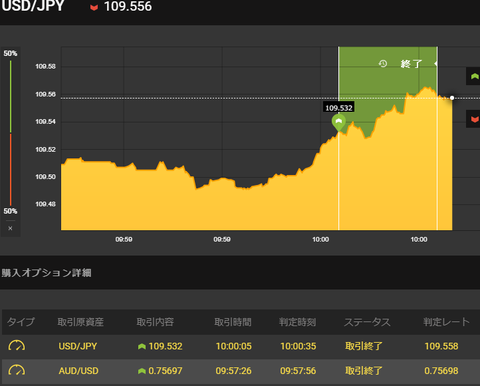Image resolution: width=480 pixels, height=386 pixels.
Task: Click 取引終了 status in USD/JPY row
Action: pos(364,346)
